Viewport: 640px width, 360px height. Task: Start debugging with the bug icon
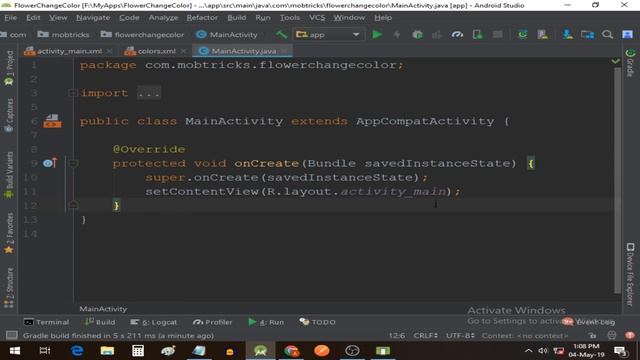[417, 35]
